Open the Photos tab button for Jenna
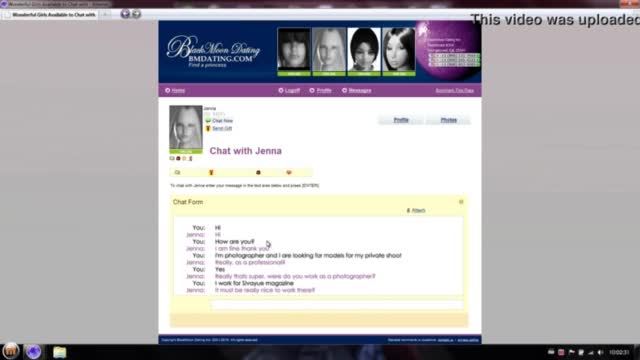 tap(448, 120)
